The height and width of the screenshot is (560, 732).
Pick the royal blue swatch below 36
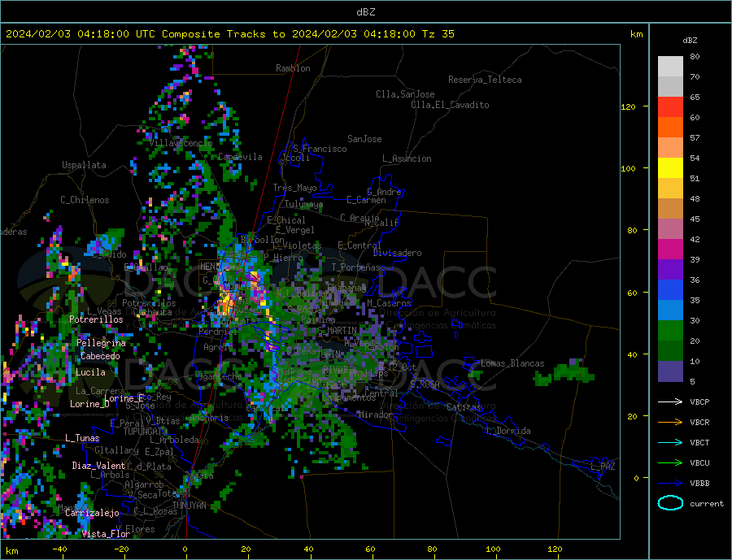click(670, 290)
